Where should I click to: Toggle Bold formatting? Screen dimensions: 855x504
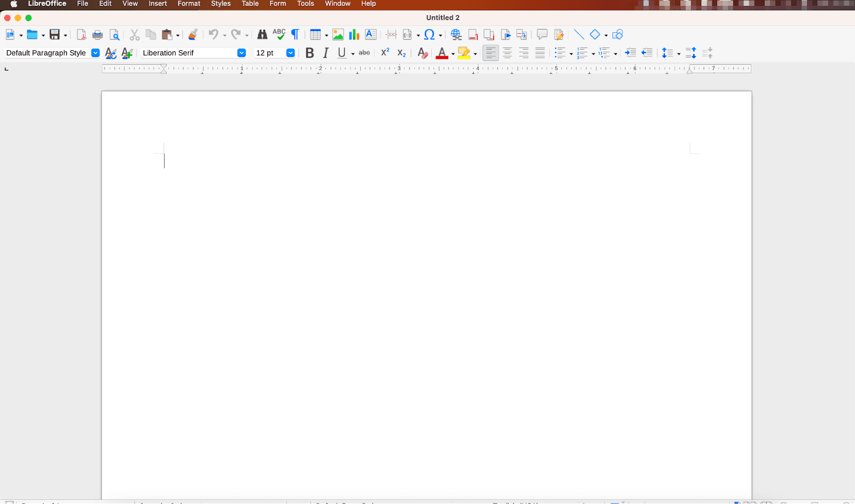(309, 53)
